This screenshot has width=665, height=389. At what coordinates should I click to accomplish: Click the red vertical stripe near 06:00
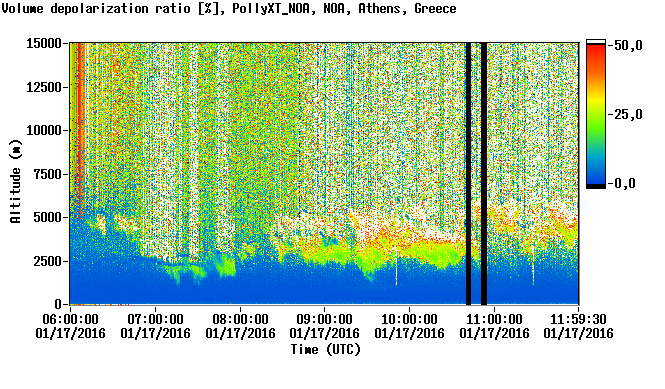click(x=79, y=119)
